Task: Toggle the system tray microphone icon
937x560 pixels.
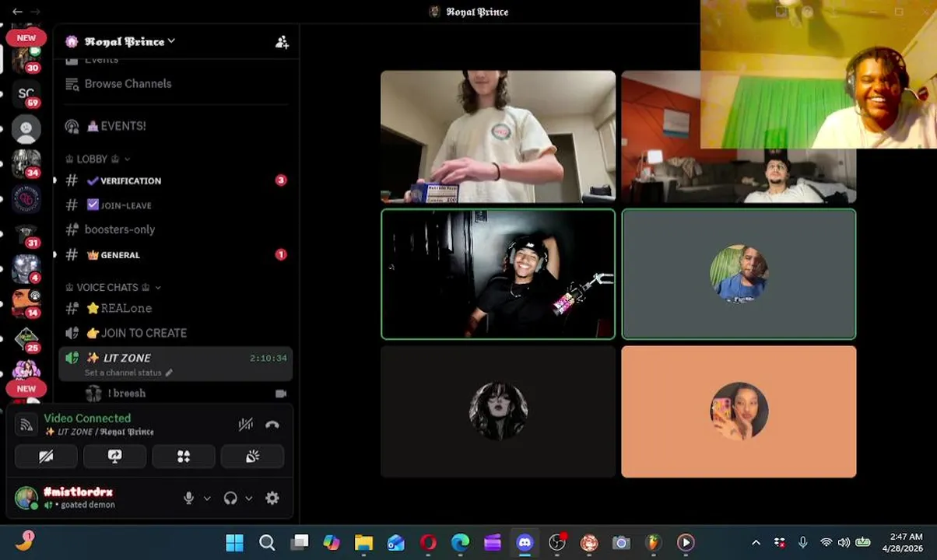Action: click(802, 542)
